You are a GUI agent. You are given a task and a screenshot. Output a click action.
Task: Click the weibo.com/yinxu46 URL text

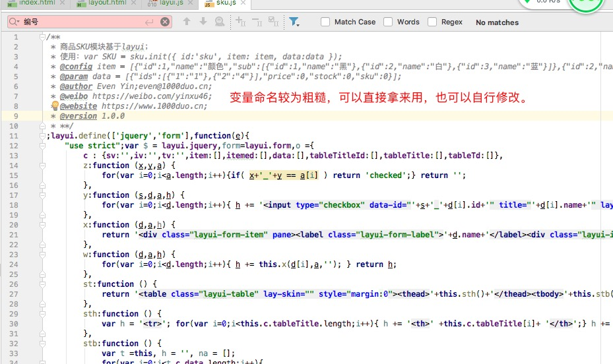pos(152,96)
